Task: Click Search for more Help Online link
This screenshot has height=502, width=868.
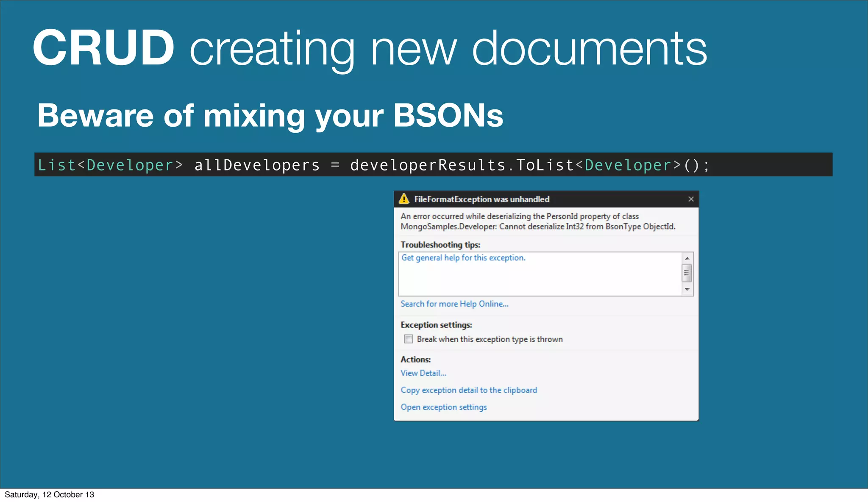Action: 454,304
